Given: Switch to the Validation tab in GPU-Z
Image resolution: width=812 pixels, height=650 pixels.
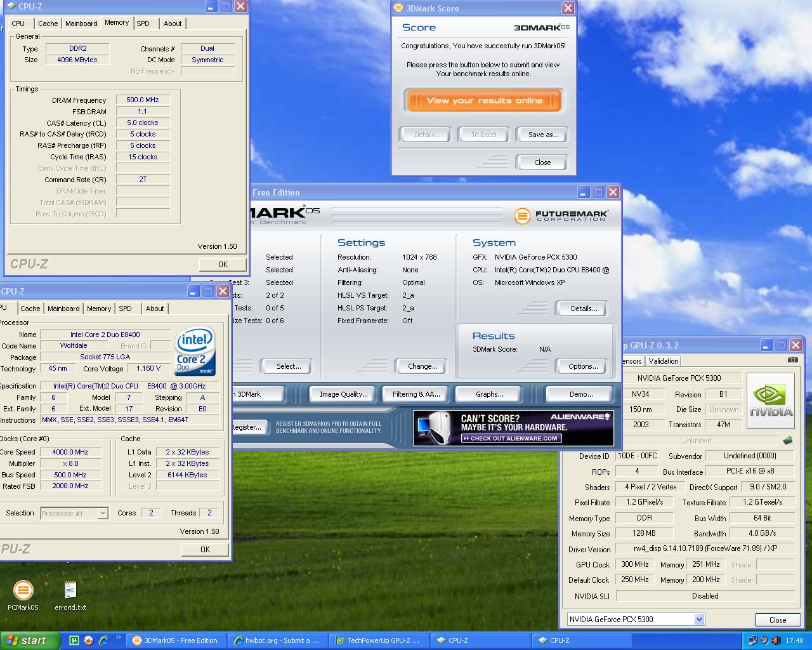Looking at the screenshot, I should (664, 361).
